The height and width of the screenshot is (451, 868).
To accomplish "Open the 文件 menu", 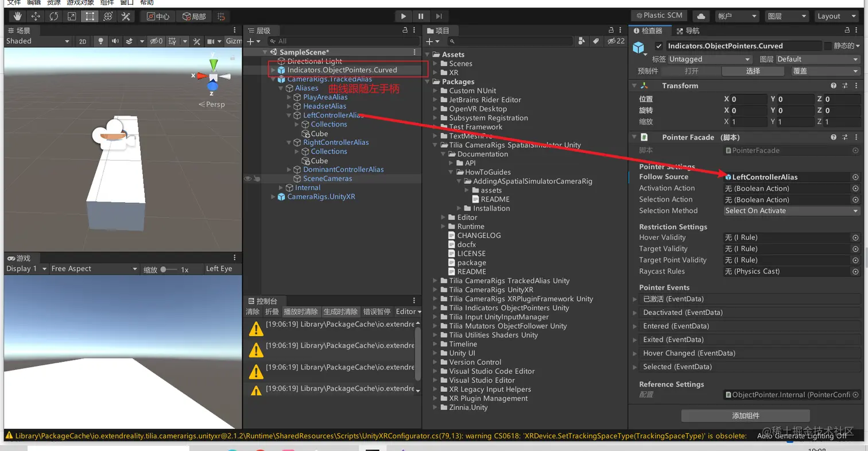I will pos(13,3).
